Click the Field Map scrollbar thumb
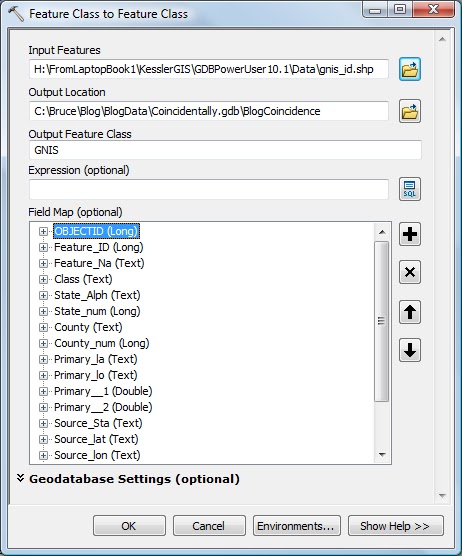The width and height of the screenshot is (462, 556). tap(382, 321)
